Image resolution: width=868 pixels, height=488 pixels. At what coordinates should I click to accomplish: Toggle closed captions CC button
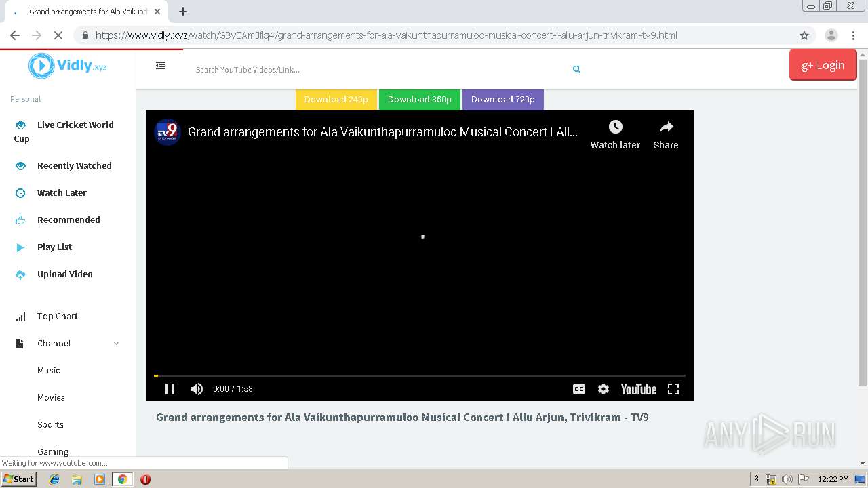coord(579,389)
